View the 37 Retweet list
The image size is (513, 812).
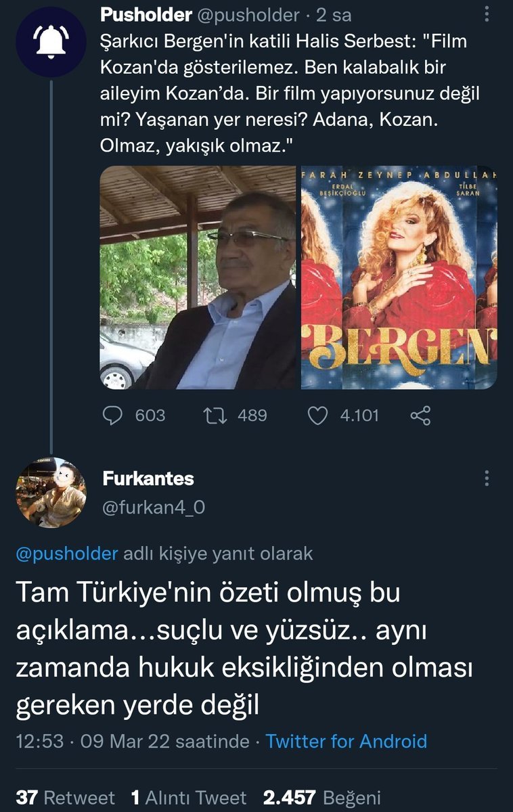[65, 797]
